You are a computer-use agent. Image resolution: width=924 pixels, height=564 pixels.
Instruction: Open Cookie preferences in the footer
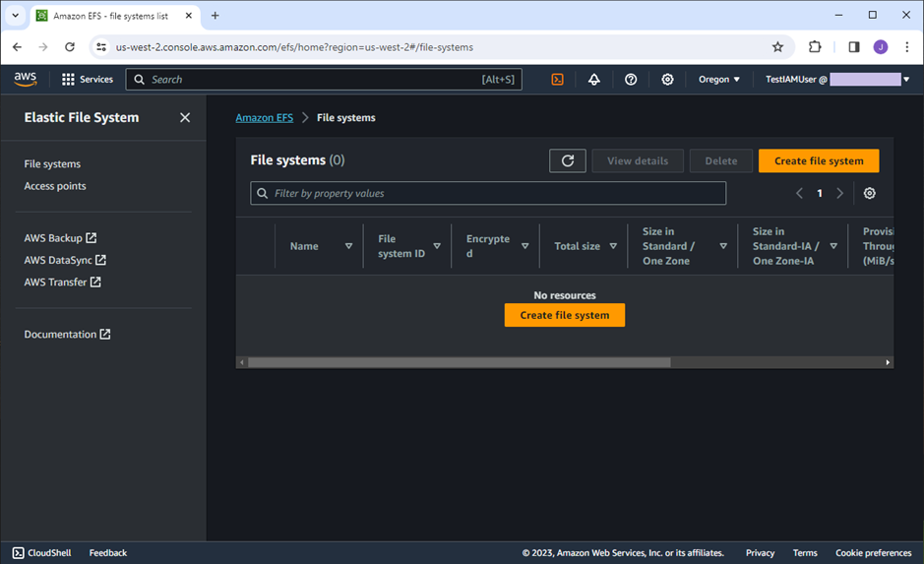click(x=873, y=553)
